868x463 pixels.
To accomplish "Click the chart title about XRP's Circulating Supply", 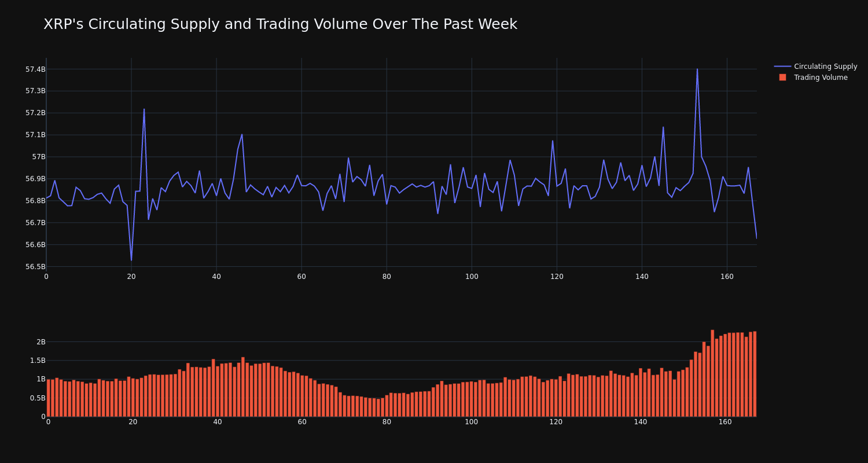I will click(x=280, y=24).
